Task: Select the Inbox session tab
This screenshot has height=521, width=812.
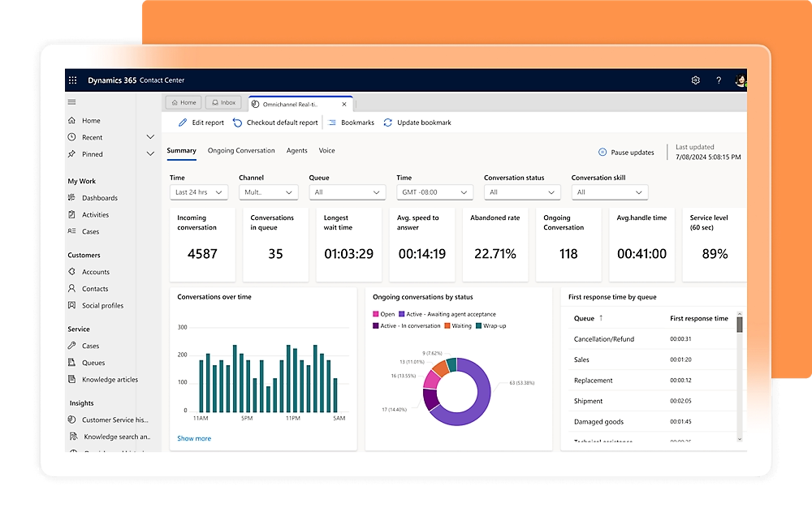Action: pyautogui.click(x=224, y=102)
